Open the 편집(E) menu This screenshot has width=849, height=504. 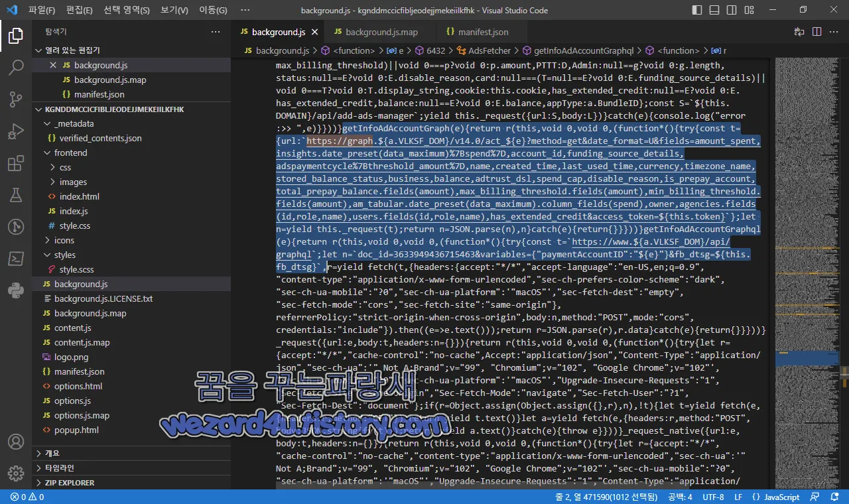(80, 10)
